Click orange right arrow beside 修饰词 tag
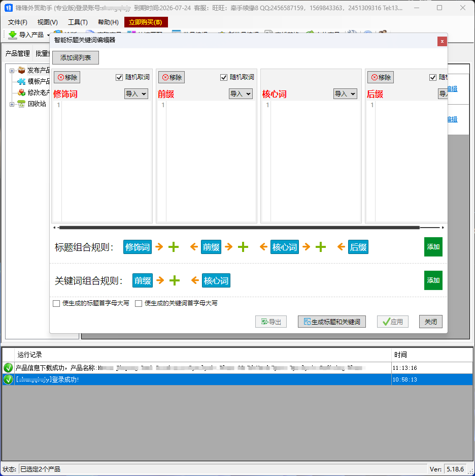The width and height of the screenshot is (475, 476). coord(159,247)
